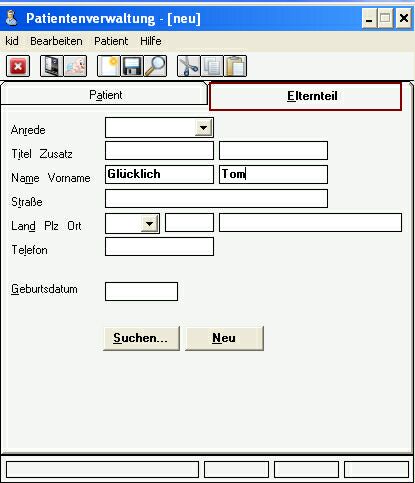Viewport: 415px width, 483px height.
Task: Click the Suchen... button
Action: coord(141,338)
